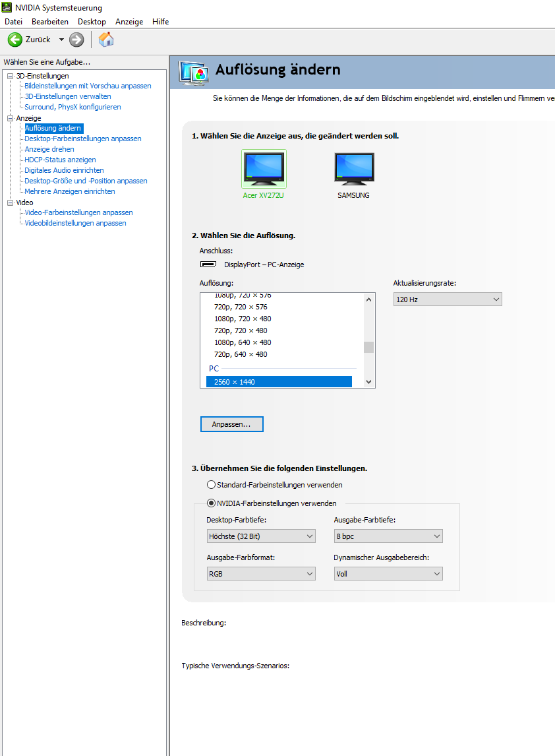555x756 pixels.
Task: Click the resolution list scrollbar thumb
Action: (368, 347)
